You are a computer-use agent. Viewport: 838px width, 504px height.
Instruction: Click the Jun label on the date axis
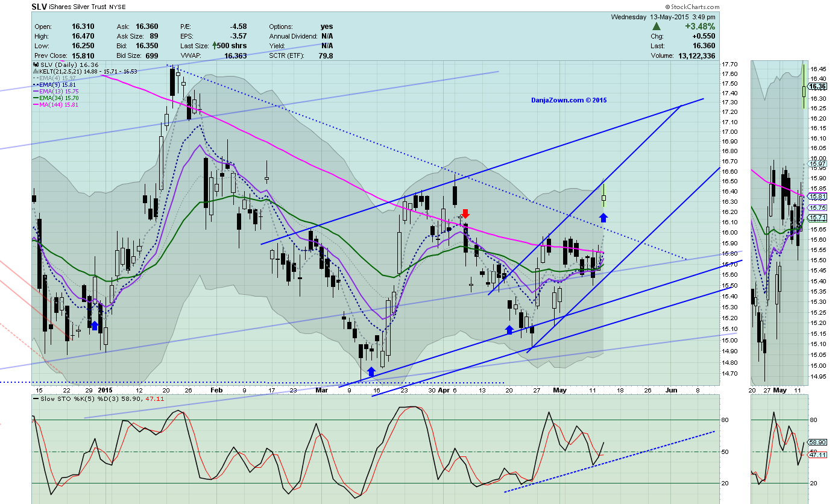672,390
